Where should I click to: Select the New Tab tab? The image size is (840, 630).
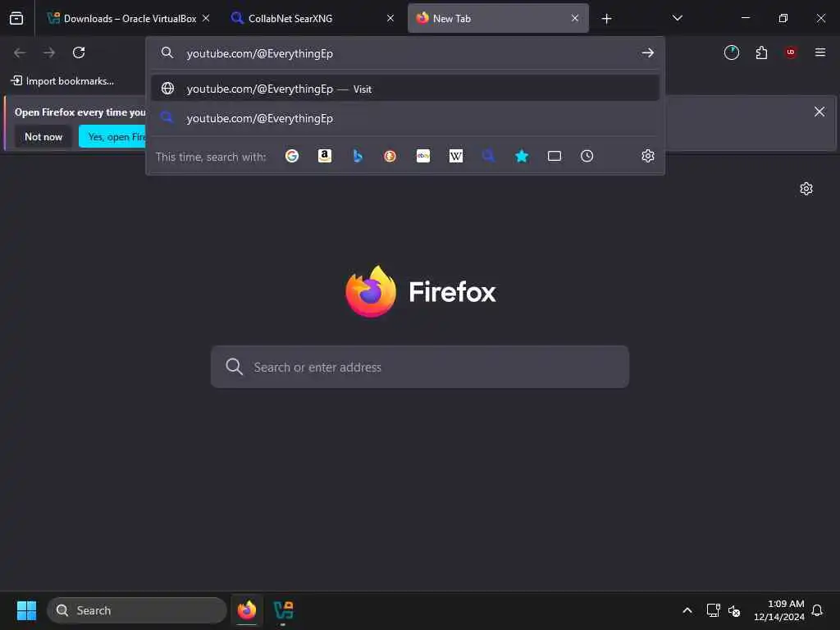click(498, 18)
